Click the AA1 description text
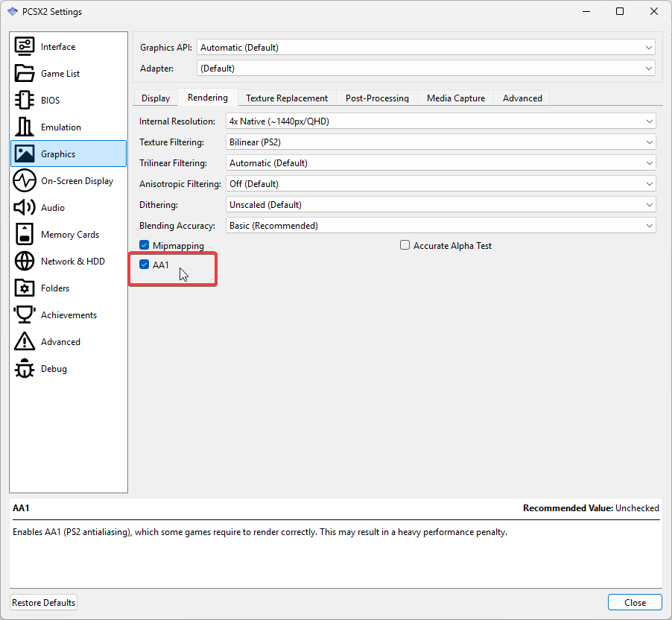Screen dimensions: 672x620 tap(260, 532)
